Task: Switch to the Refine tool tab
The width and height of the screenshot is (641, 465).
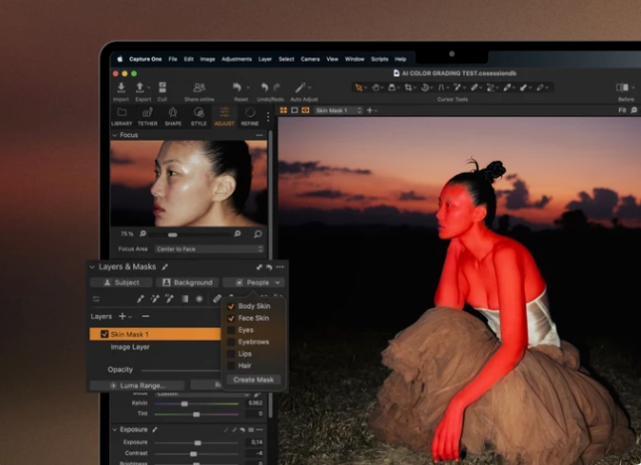Action: pyautogui.click(x=250, y=113)
